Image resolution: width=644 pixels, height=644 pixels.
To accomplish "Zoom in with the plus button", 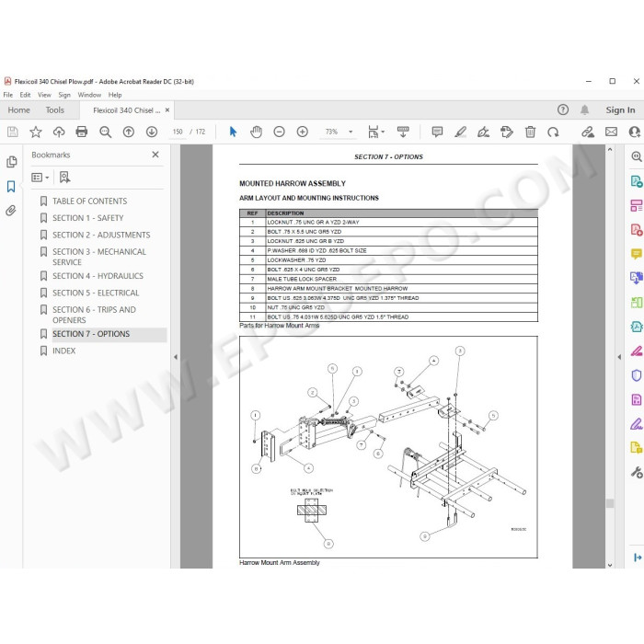I will pyautogui.click(x=303, y=132).
